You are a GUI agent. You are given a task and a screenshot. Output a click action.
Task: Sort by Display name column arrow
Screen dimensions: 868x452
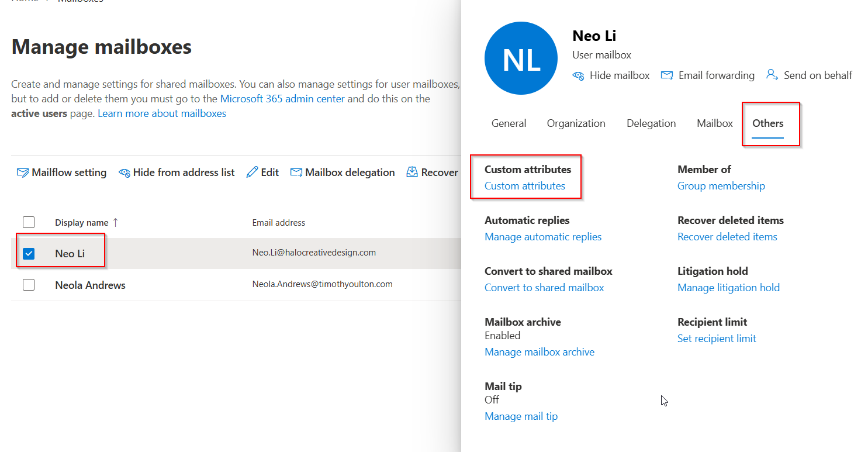(115, 222)
